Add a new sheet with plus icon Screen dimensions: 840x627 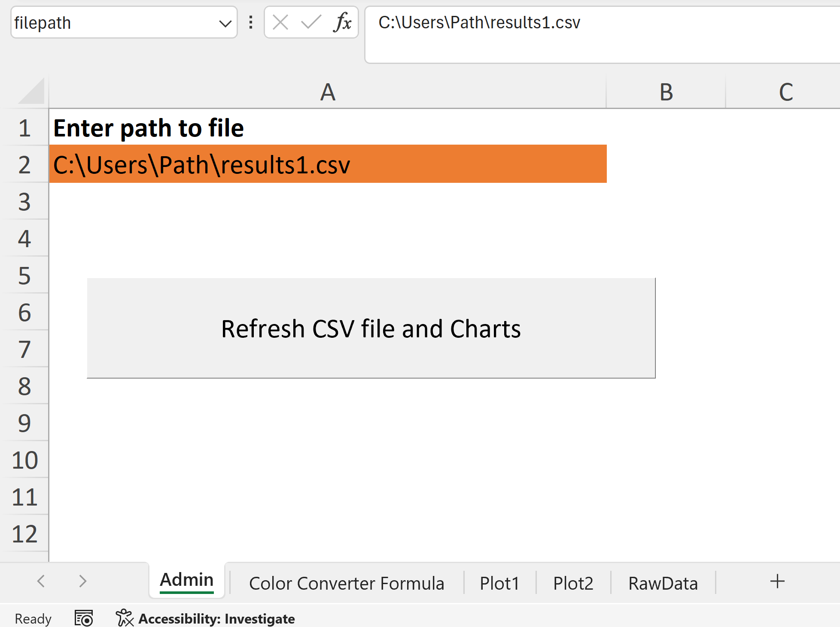(777, 582)
